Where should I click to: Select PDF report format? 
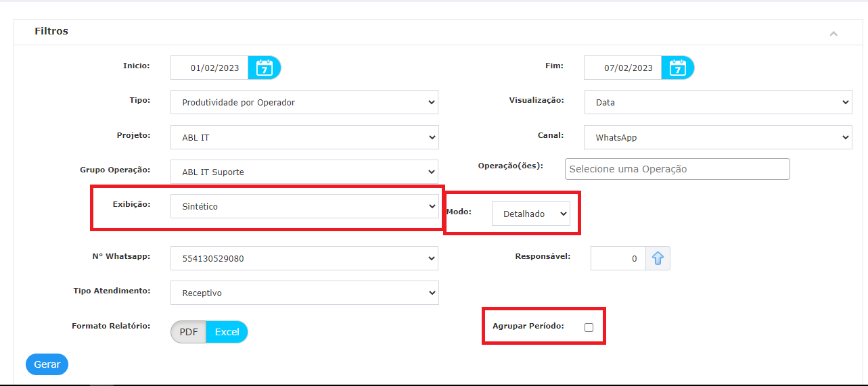pyautogui.click(x=189, y=332)
